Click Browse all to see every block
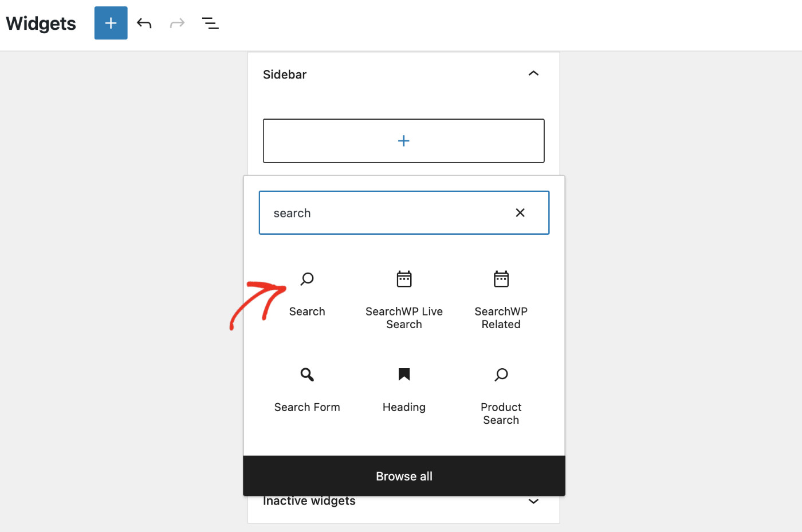 tap(404, 476)
